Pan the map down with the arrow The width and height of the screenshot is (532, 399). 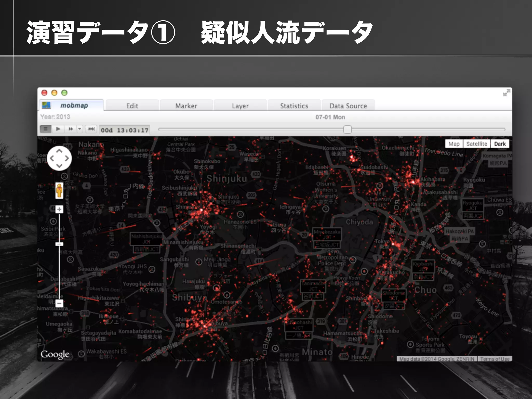[59, 166]
